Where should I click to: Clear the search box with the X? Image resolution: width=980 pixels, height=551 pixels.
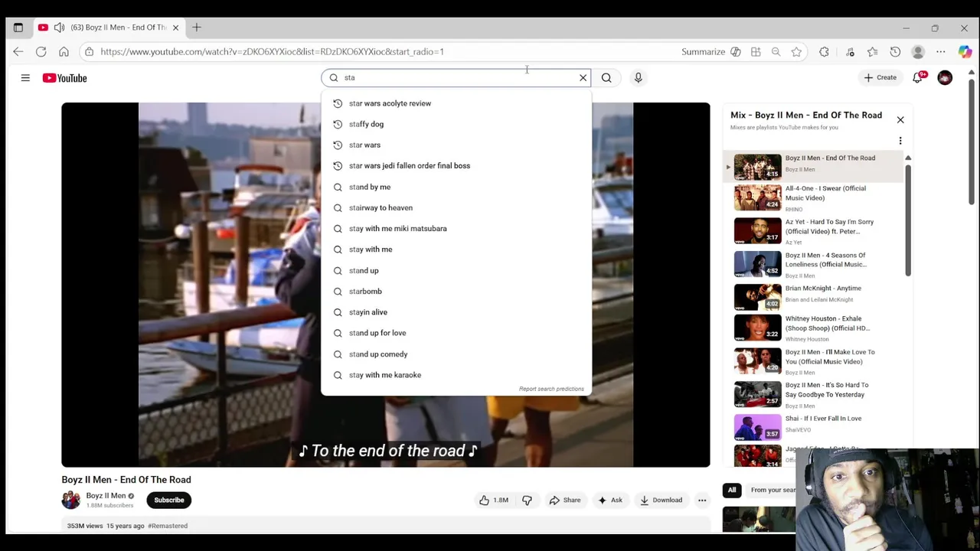tap(583, 77)
